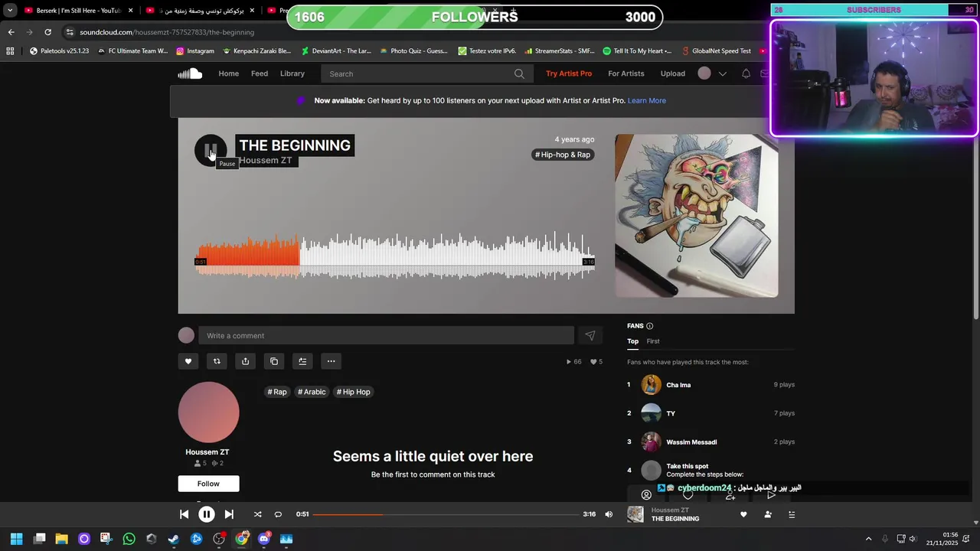Viewport: 980px width, 551px height.
Task: Toggle shuffle in the player bar
Action: (257, 514)
